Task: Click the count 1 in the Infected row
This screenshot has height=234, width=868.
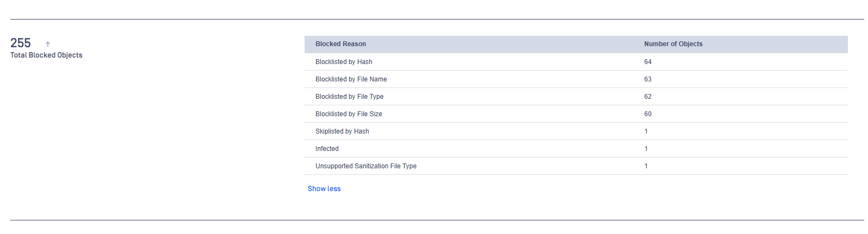Action: pos(646,149)
